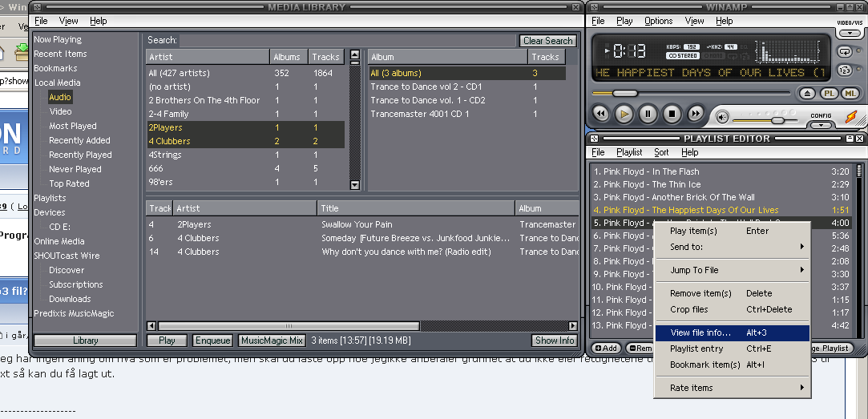Image resolution: width=868 pixels, height=419 pixels.
Task: Click the Eject open file button
Action: point(808,94)
